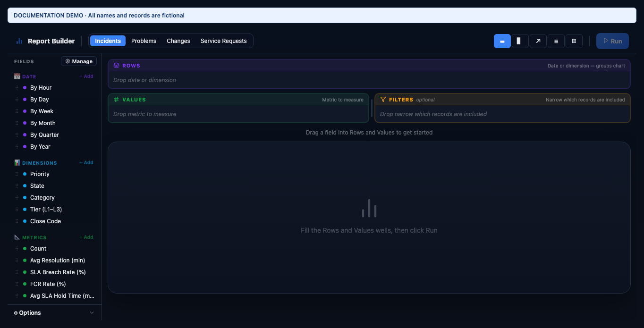644x328 pixels.
Task: Click the Metrics ruler icon
Action: (x=17, y=237)
